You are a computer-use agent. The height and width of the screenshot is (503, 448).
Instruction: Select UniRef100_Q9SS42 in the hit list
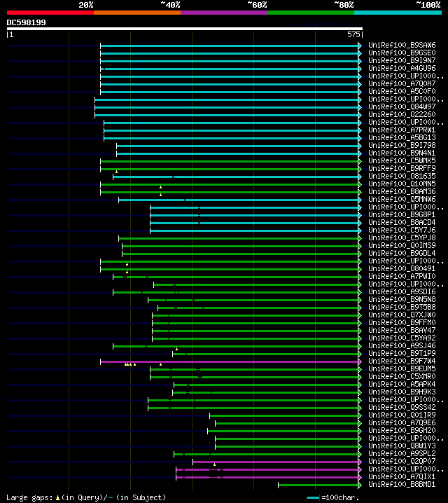point(402,407)
